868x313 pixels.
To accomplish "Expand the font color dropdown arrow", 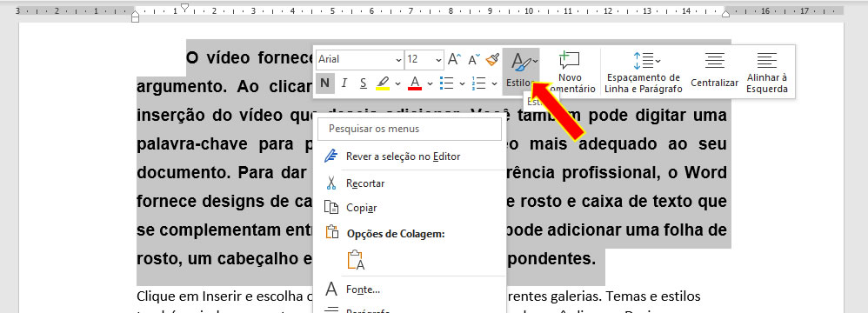I will click(x=431, y=83).
